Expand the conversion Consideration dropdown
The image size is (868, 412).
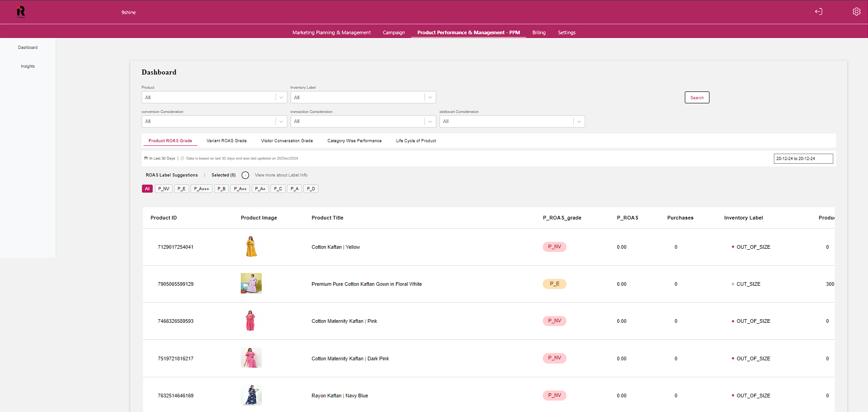214,121
